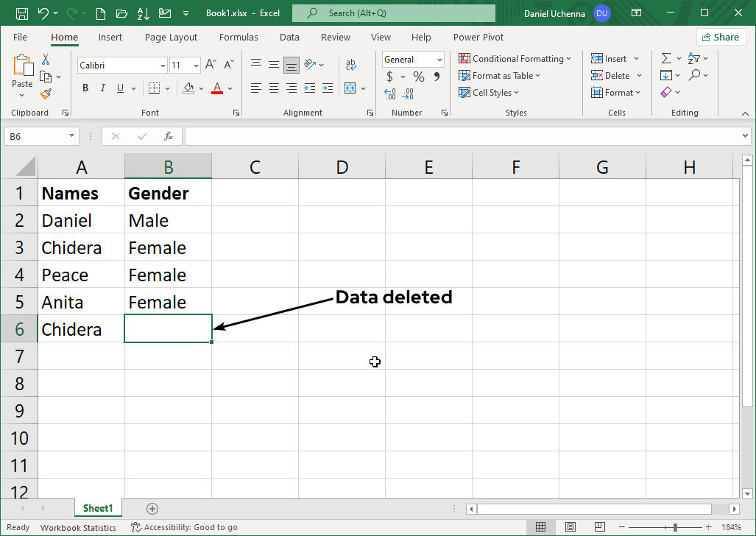This screenshot has width=756, height=536.
Task: Switch to the Formulas ribbon tab
Action: click(239, 38)
